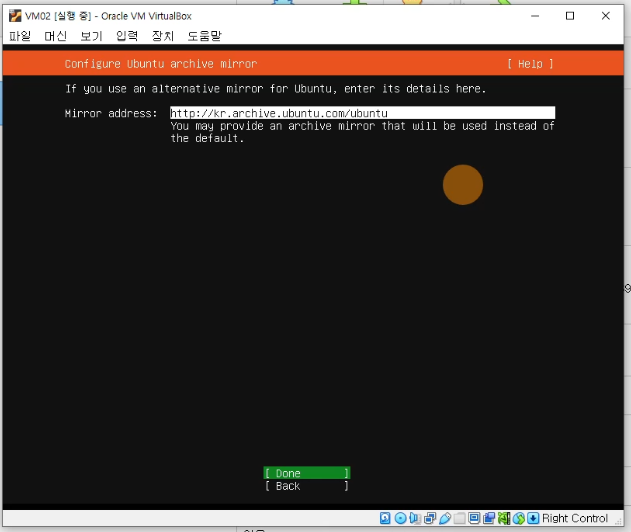This screenshot has width=631, height=532.
Task: Open the 장치 menu
Action: [x=163, y=36]
